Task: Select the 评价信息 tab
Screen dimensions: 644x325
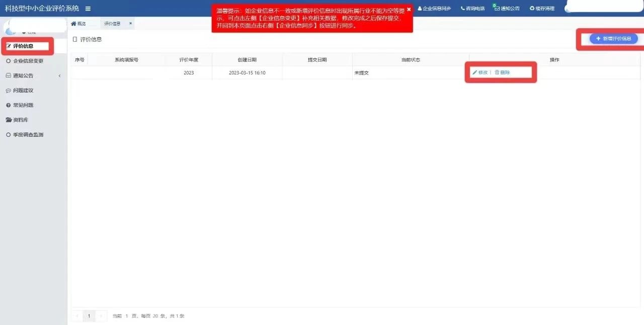Action: (x=112, y=24)
